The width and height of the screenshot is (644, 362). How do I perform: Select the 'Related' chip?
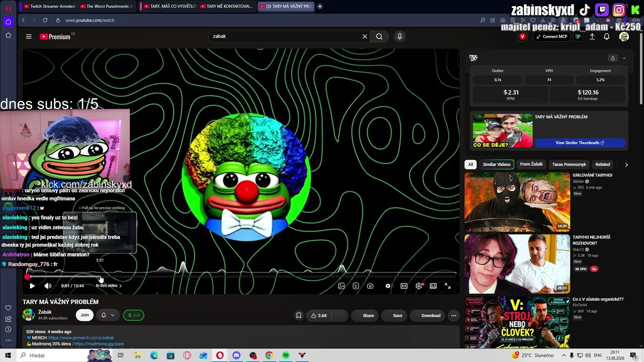pyautogui.click(x=603, y=164)
